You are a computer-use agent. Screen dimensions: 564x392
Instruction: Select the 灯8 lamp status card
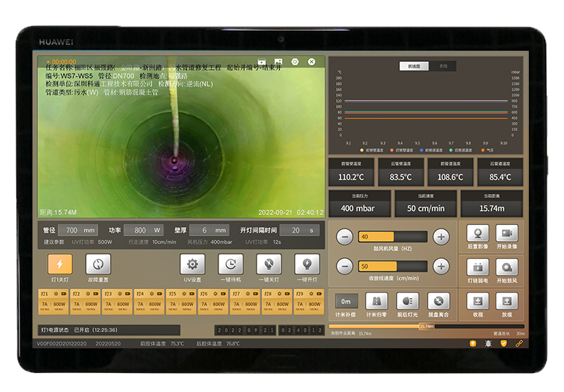[x=277, y=302]
